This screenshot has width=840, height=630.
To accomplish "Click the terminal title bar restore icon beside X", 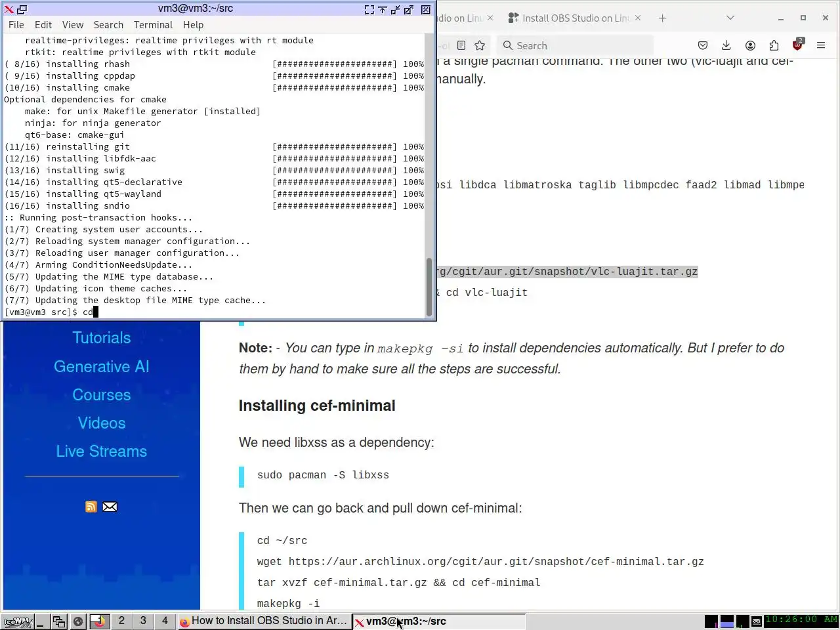I will click(22, 9).
